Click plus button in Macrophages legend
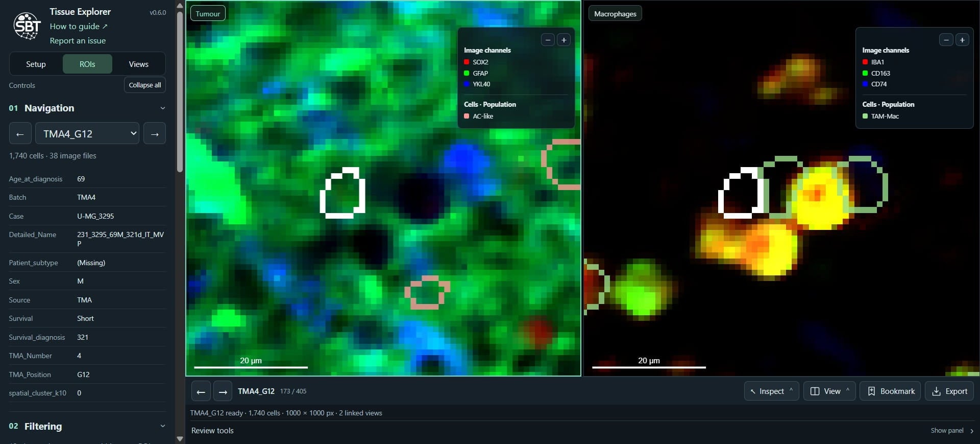The image size is (980, 444). [962, 40]
